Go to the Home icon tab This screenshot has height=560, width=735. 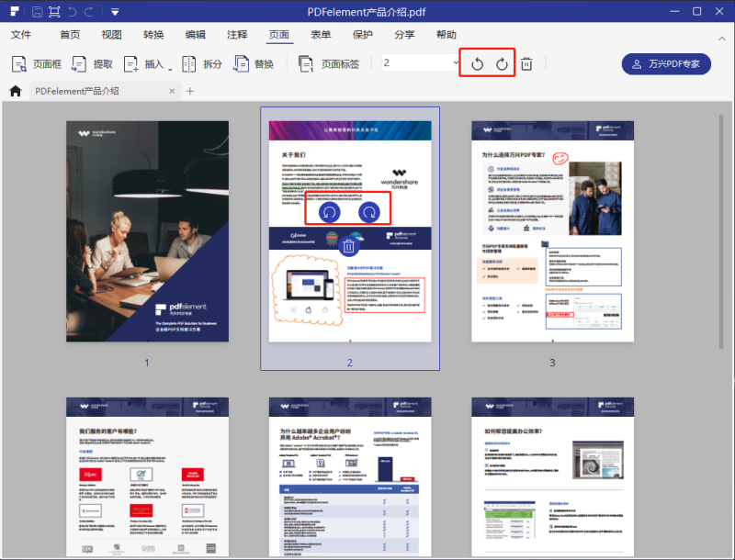(x=15, y=91)
